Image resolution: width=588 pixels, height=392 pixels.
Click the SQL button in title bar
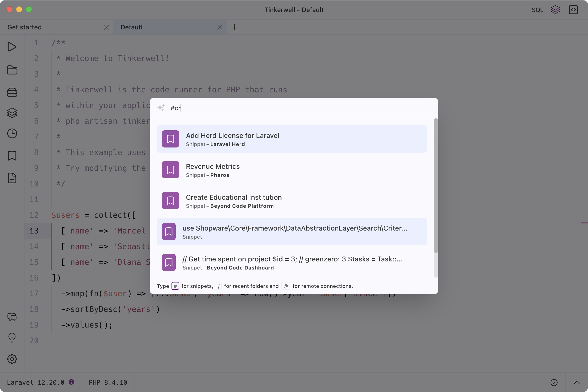click(538, 10)
